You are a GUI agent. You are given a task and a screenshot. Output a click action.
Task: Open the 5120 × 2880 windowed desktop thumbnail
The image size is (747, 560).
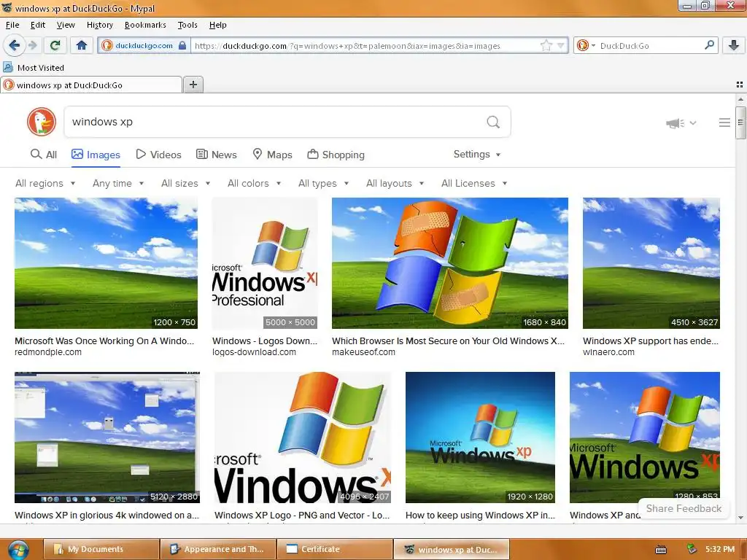107,437
